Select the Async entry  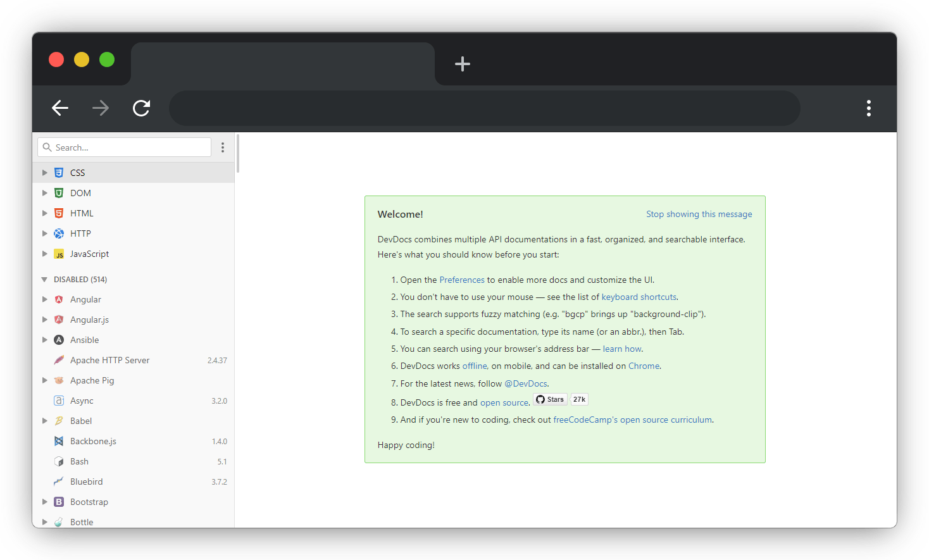point(134,401)
